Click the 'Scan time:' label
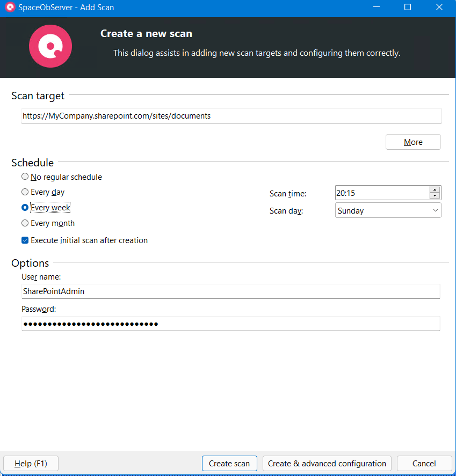This screenshot has height=476, width=456. pos(288,194)
